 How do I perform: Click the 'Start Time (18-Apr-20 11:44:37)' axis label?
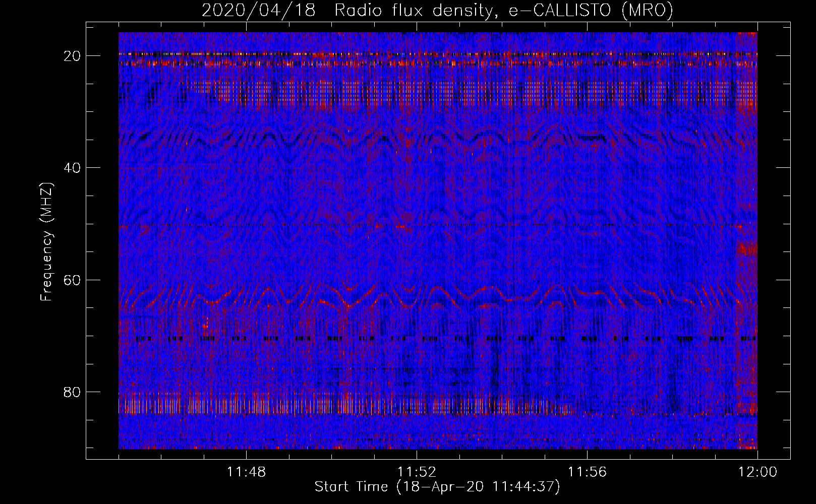click(437, 487)
